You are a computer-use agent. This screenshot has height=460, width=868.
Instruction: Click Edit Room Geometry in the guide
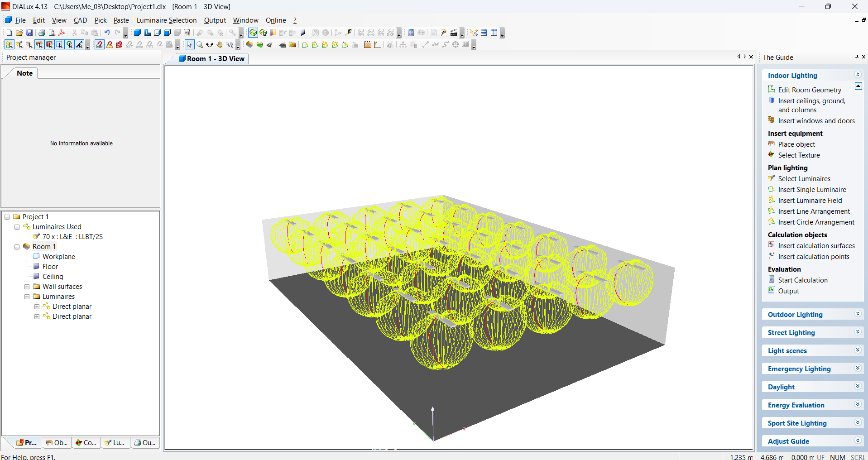(810, 90)
